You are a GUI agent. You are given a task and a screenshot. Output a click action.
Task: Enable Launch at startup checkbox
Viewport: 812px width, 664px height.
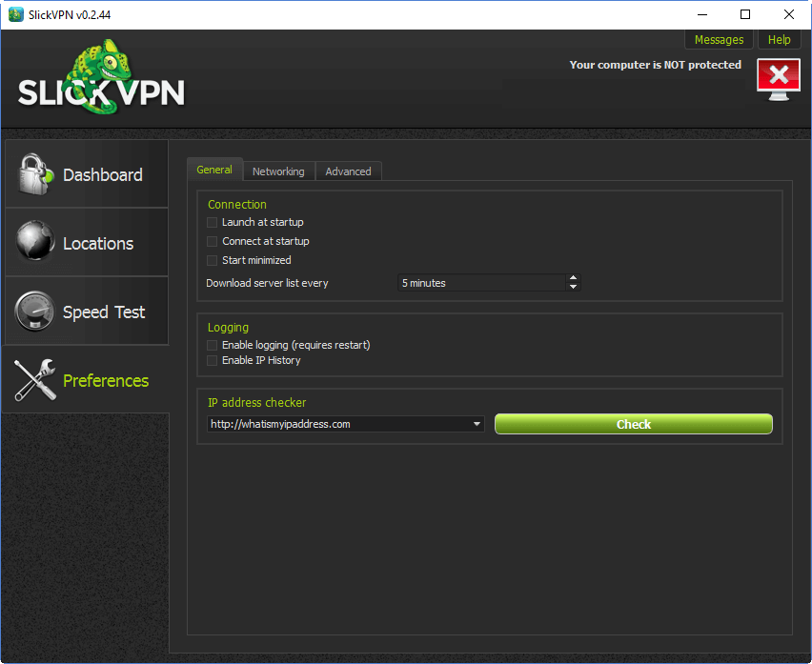point(212,223)
